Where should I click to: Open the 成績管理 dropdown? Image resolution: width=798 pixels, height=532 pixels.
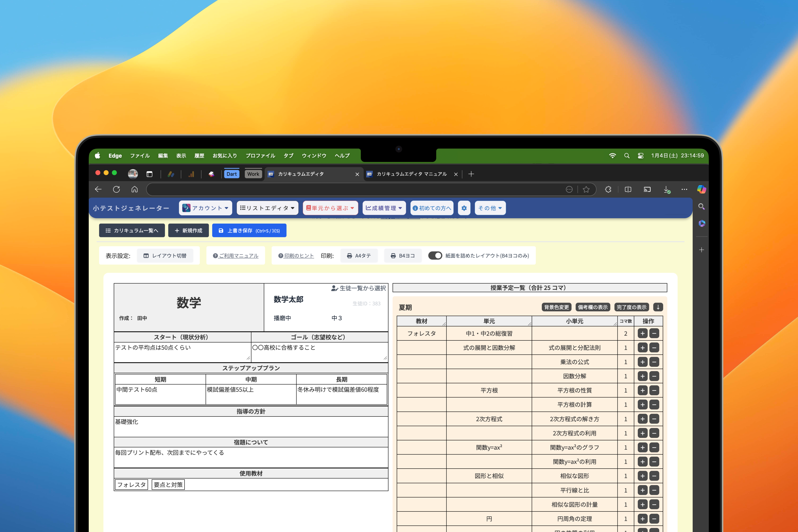384,208
